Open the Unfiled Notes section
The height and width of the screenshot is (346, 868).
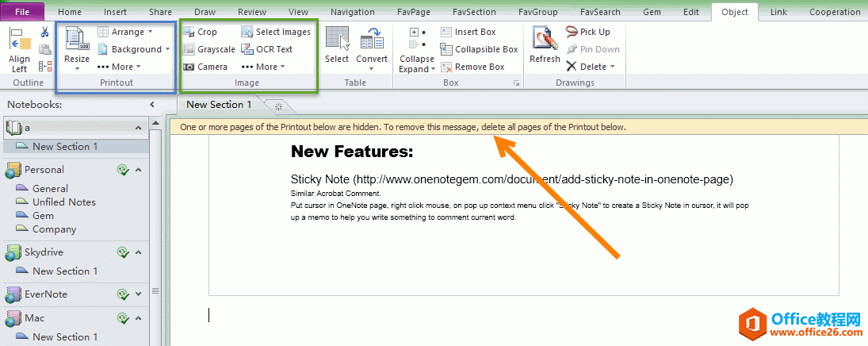(63, 202)
